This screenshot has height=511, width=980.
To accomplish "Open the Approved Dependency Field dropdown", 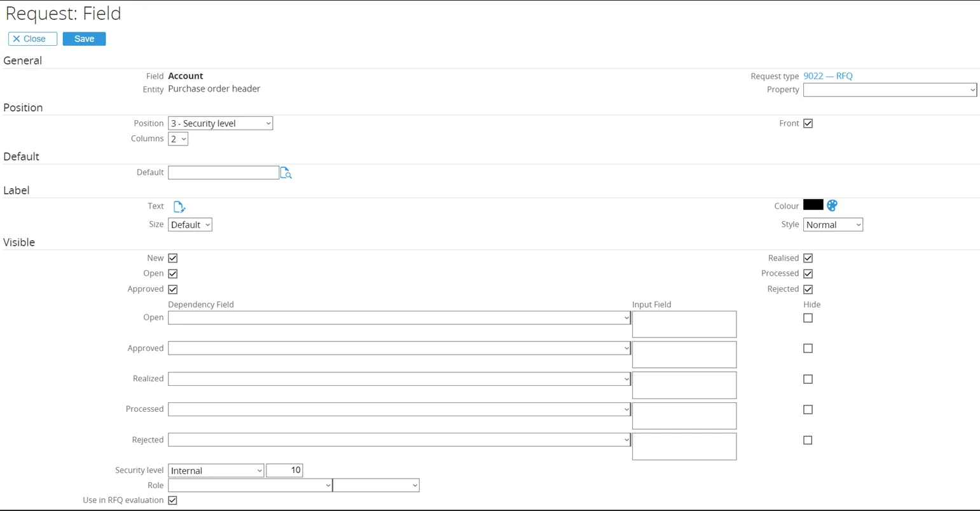I will click(399, 348).
